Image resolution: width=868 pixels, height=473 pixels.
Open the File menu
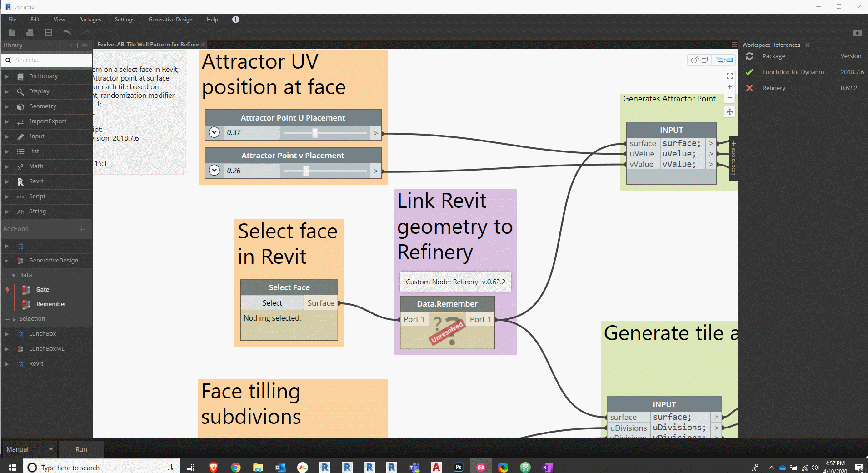(x=12, y=20)
